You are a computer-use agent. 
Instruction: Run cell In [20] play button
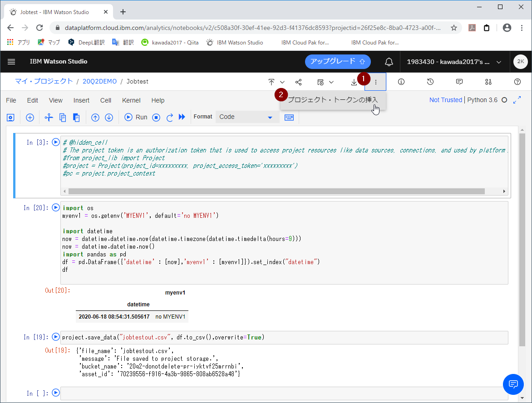(x=56, y=207)
